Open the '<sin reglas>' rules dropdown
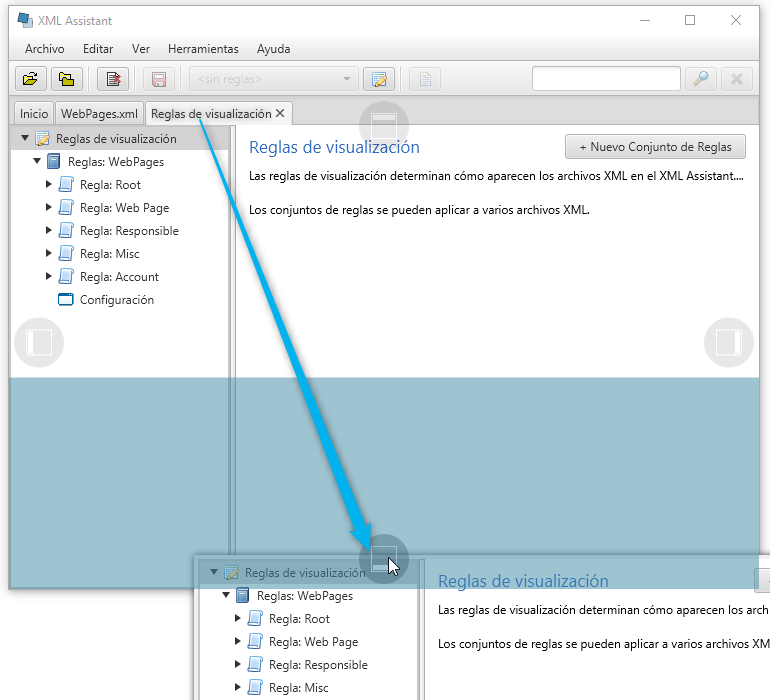770x700 pixels. coord(273,79)
